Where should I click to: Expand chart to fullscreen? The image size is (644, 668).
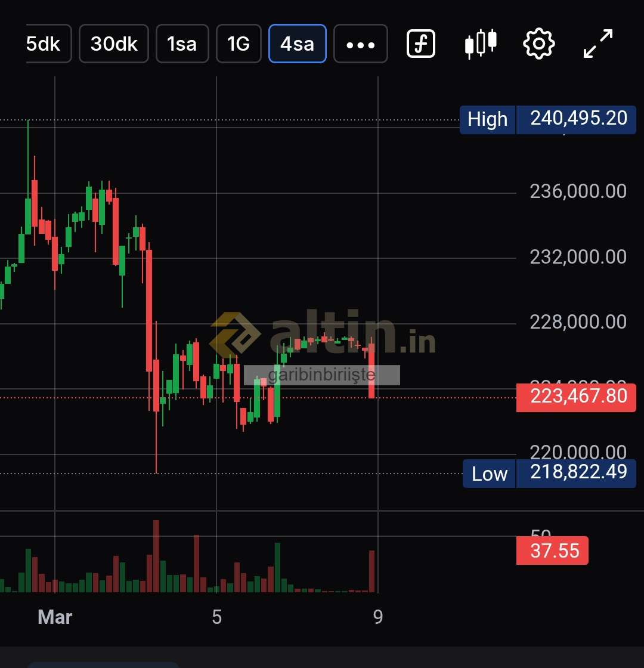597,44
